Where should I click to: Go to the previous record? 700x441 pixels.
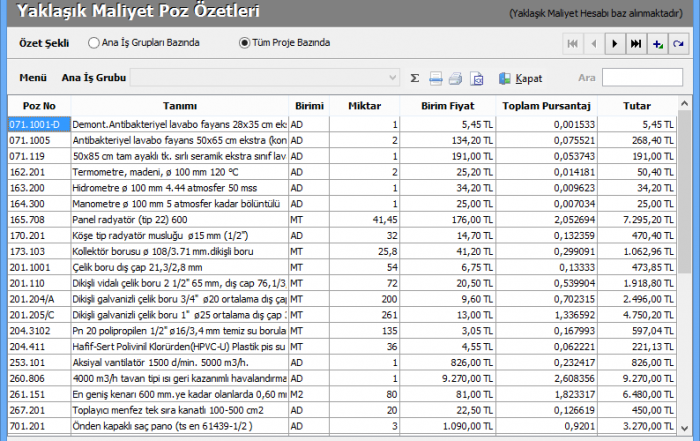tap(594, 44)
